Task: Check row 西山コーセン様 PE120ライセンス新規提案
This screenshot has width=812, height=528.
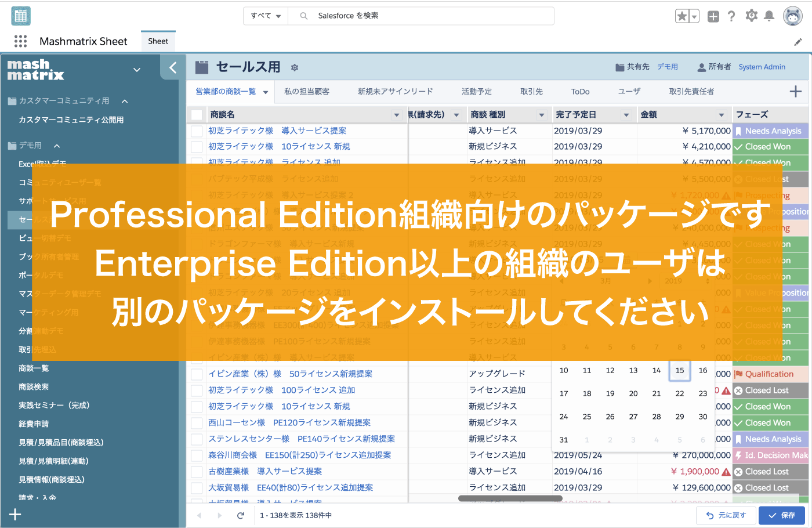Action: [x=197, y=423]
